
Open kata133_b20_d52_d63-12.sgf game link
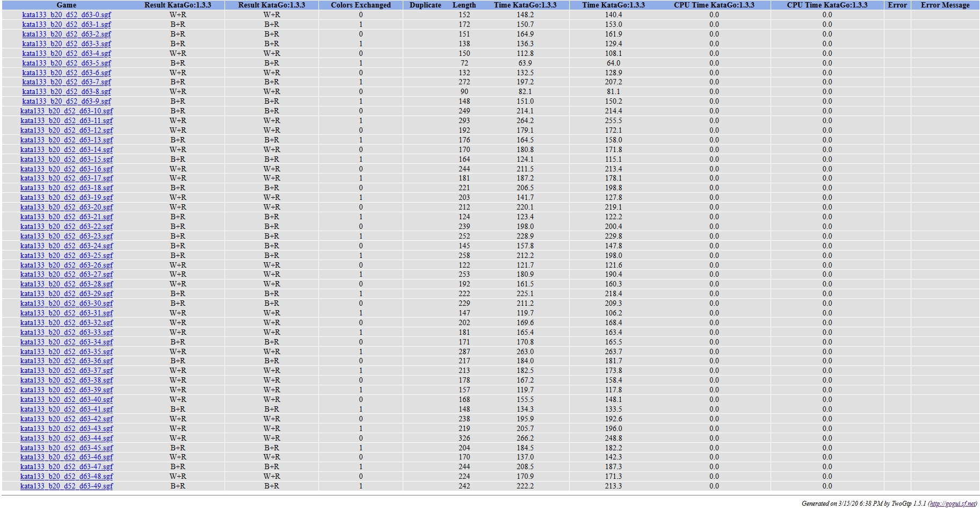(x=67, y=131)
